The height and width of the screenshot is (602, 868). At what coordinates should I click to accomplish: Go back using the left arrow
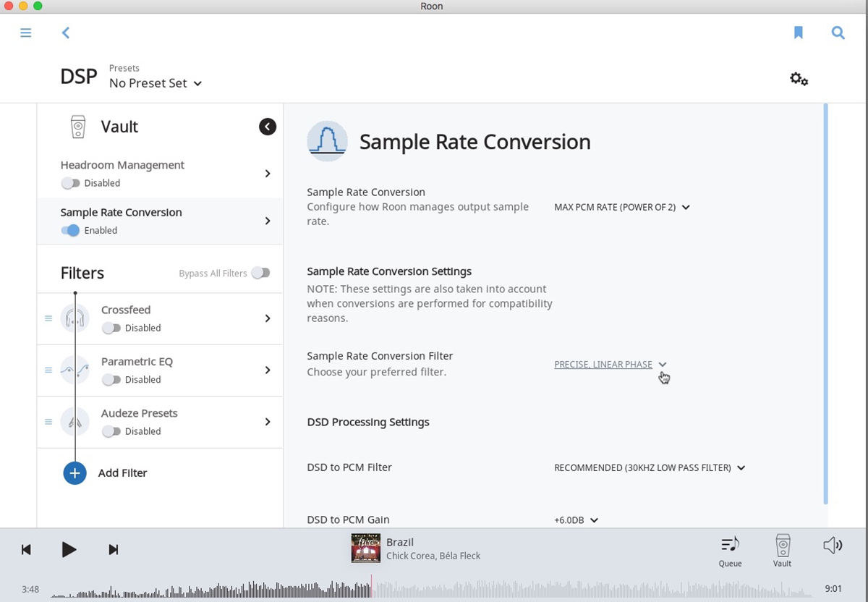(x=66, y=33)
